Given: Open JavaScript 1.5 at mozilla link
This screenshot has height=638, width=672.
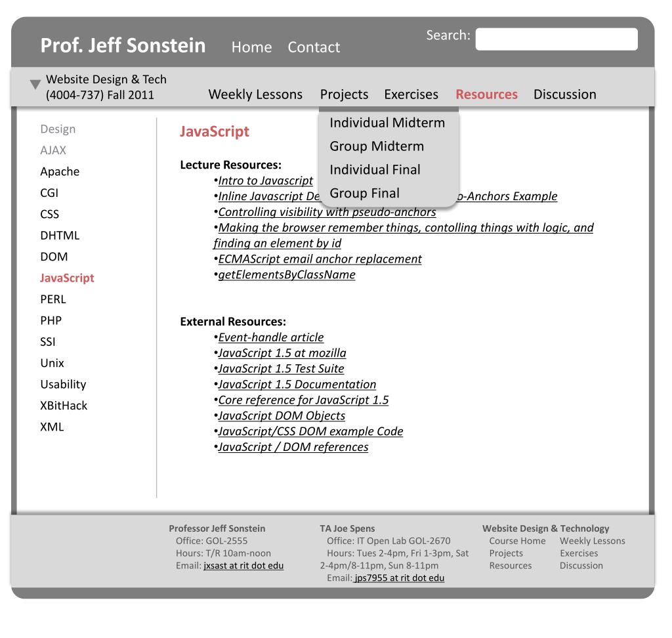Looking at the screenshot, I should point(282,353).
